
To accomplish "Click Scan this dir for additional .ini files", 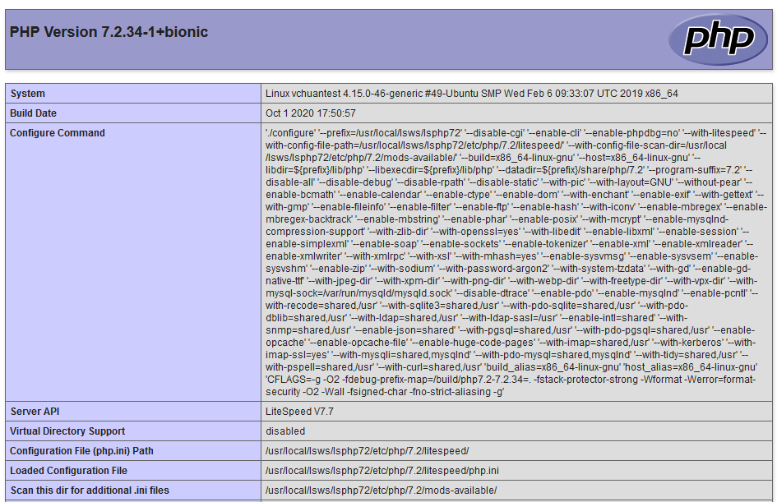I will click(90, 491).
